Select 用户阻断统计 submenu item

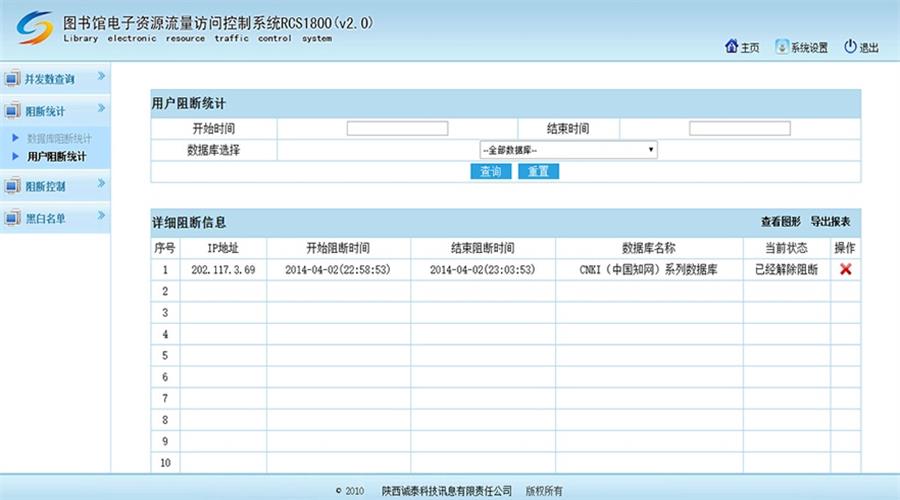[x=56, y=157]
